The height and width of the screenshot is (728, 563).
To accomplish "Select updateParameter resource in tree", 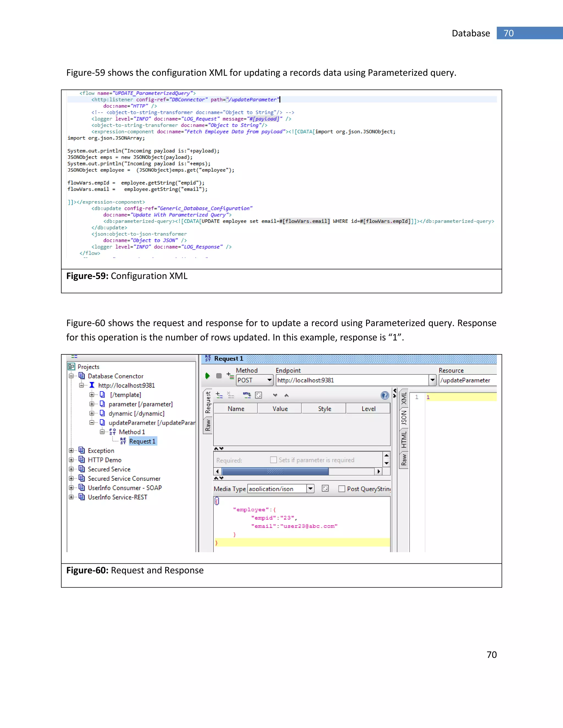I will click(152, 423).
